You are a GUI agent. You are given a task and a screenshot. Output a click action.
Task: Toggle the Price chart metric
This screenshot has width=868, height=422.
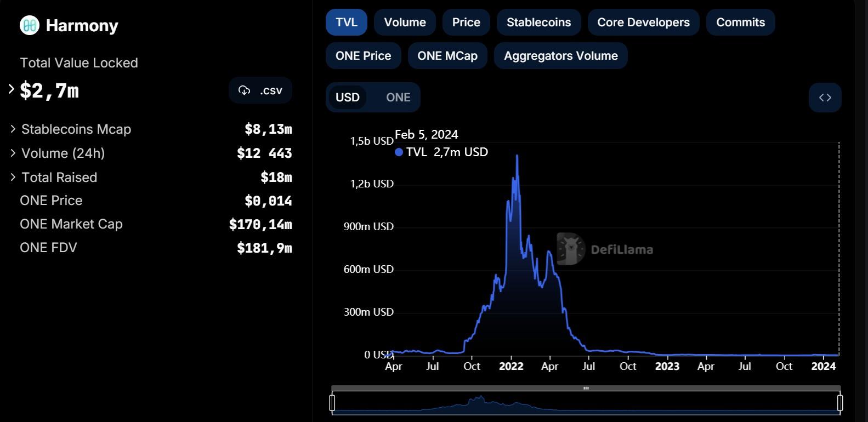click(x=466, y=22)
